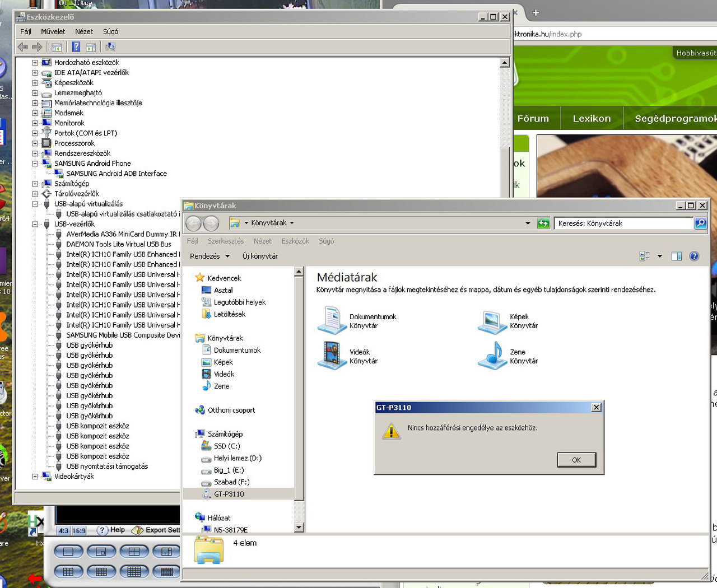The width and height of the screenshot is (717, 588).
Task: Select DAEMON Tools Lite Virtual USB Bus
Action: coord(119,244)
